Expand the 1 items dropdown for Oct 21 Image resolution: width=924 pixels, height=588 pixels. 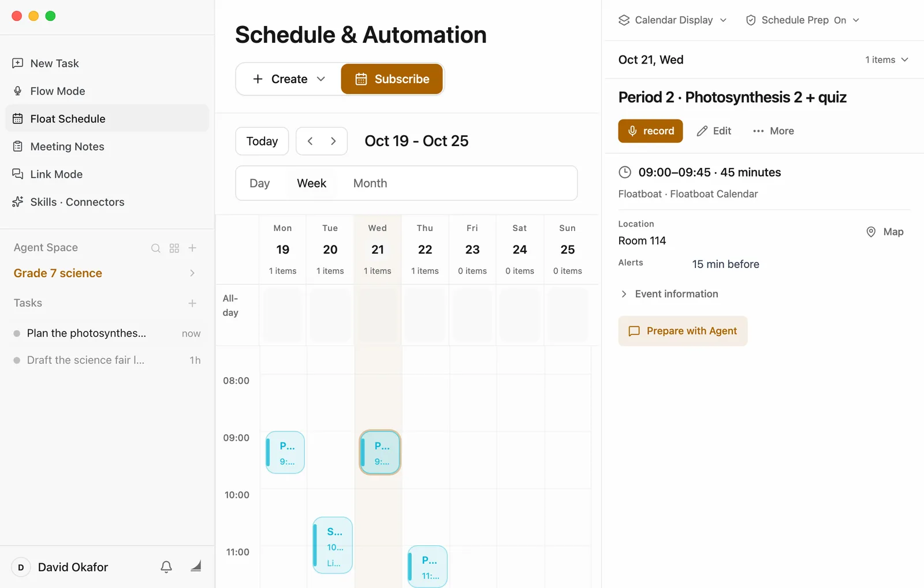[x=887, y=59]
